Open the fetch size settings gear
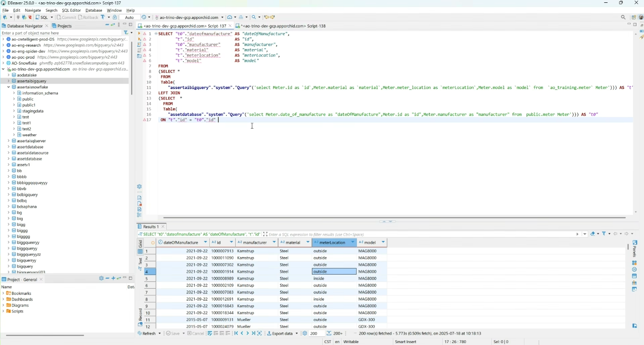The image size is (644, 345). (x=305, y=334)
